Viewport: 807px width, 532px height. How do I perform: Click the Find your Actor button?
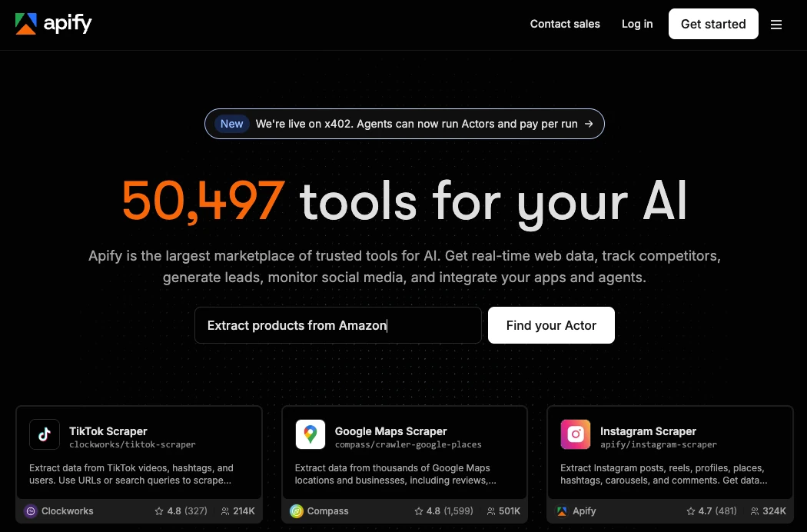551,325
